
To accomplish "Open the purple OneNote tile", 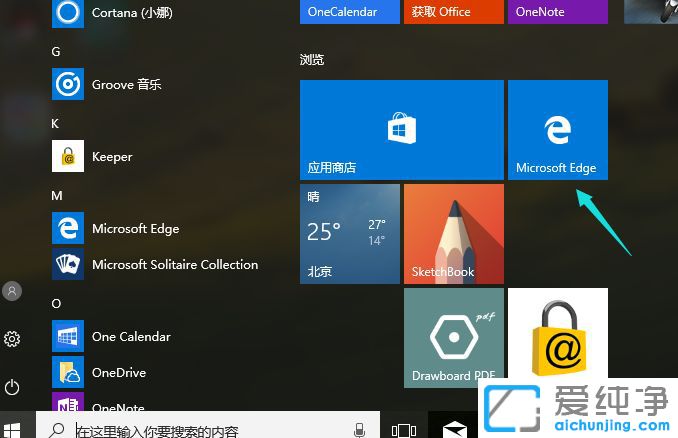I will tap(558, 12).
